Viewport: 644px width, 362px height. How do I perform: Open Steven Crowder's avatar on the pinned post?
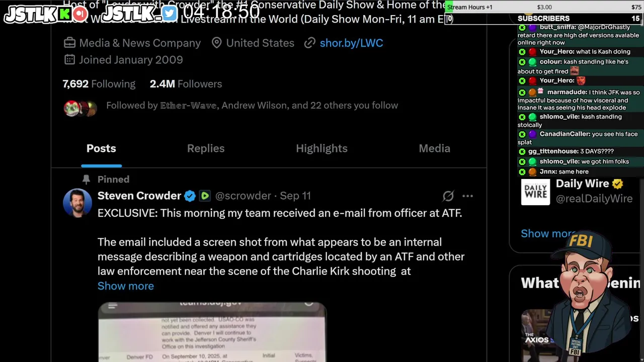point(77,203)
